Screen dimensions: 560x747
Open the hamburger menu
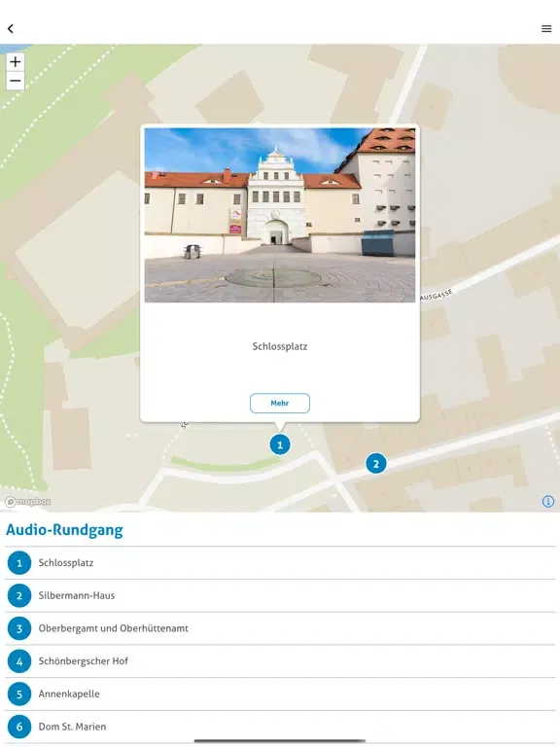pos(546,28)
